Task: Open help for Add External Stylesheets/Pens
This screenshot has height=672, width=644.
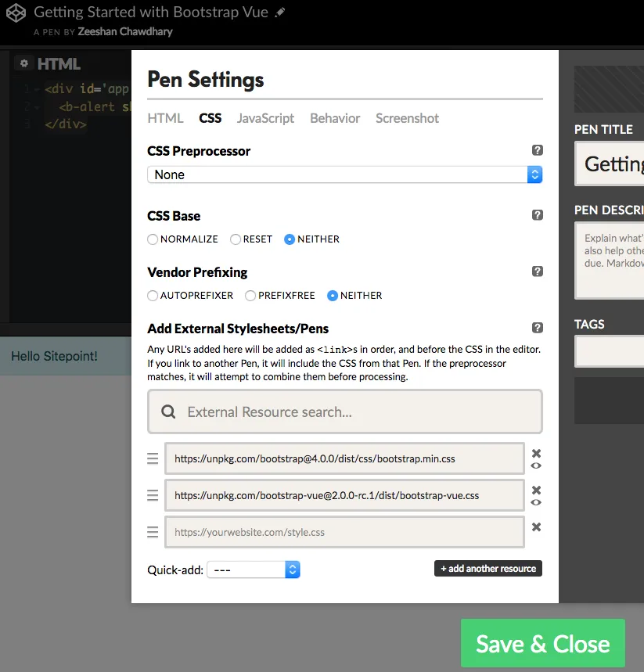Action: (x=538, y=328)
